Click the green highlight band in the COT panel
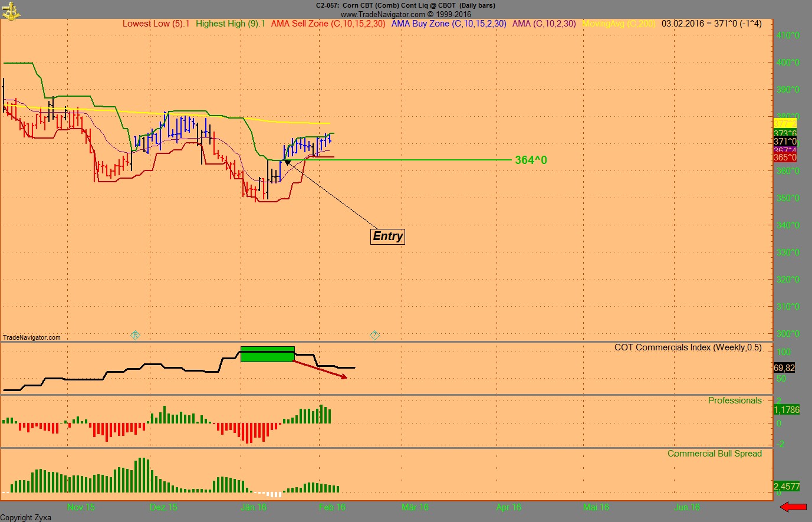812x522 pixels. click(267, 352)
